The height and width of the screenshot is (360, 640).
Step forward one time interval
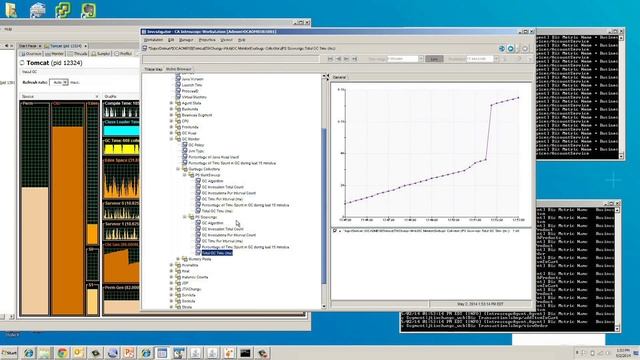point(347,59)
